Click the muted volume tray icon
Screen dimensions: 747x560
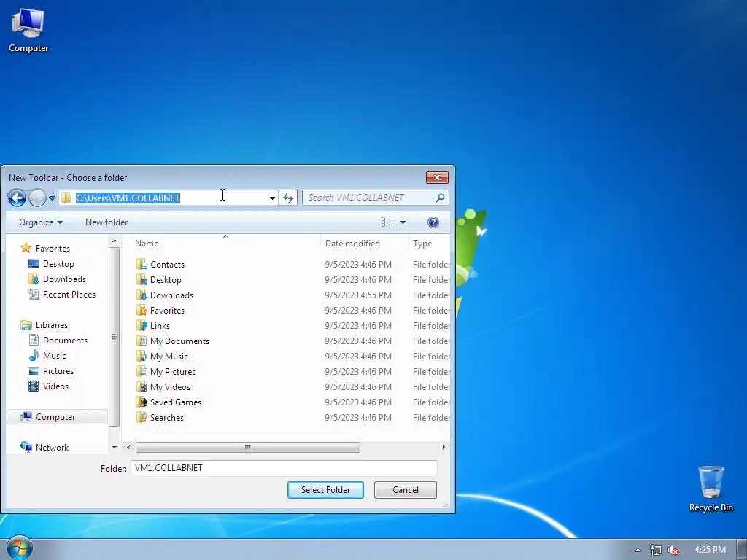click(673, 550)
